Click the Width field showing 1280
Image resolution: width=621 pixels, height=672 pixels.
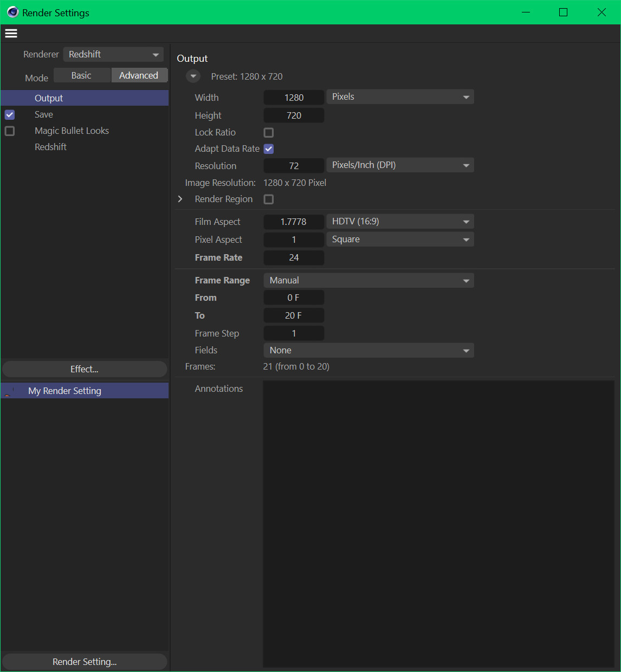[294, 98]
